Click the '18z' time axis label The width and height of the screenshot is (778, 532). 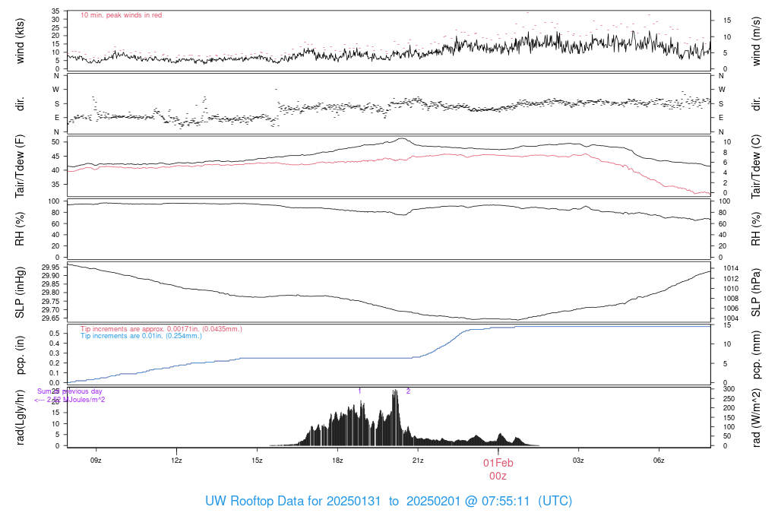point(337,461)
